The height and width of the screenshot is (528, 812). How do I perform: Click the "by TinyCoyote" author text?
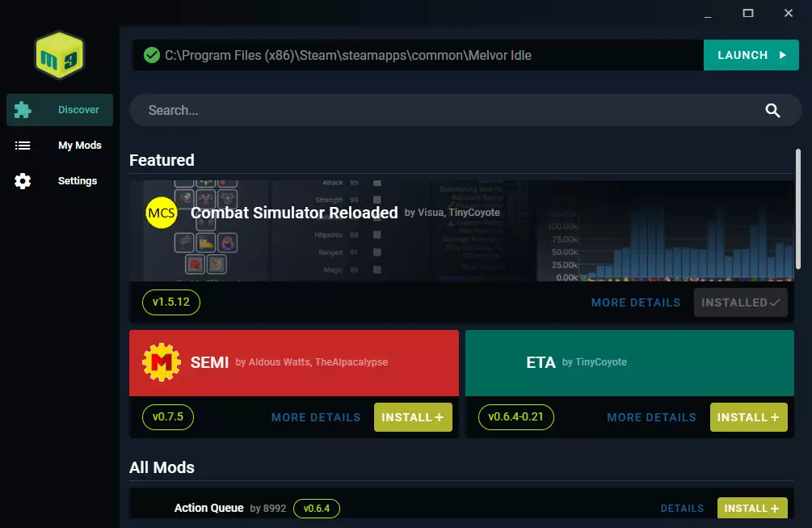click(x=594, y=362)
